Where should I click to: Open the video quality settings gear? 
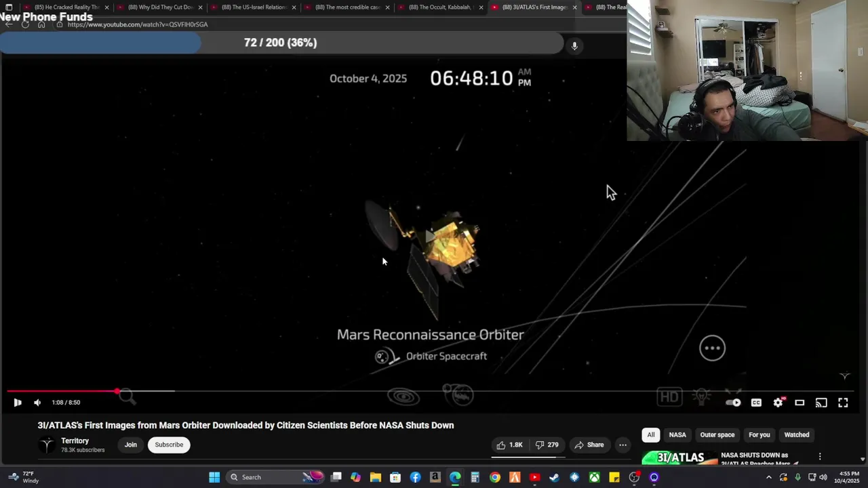(778, 403)
